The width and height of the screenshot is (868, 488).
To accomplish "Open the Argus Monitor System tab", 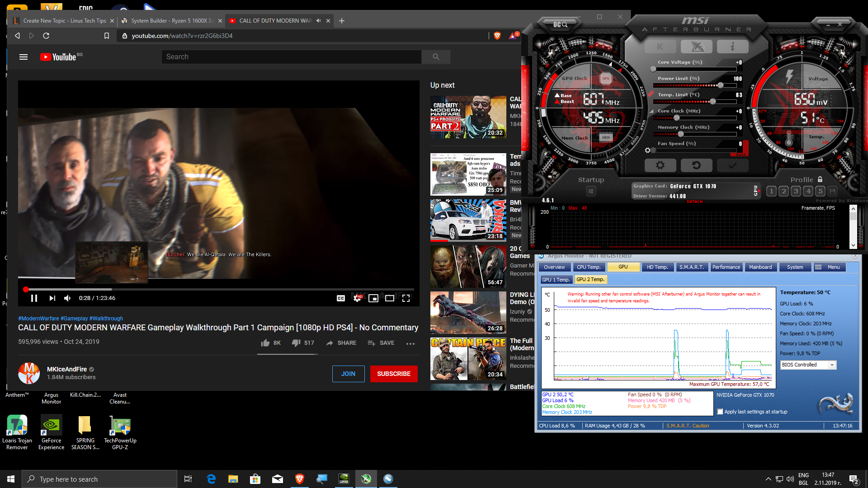I will click(795, 267).
